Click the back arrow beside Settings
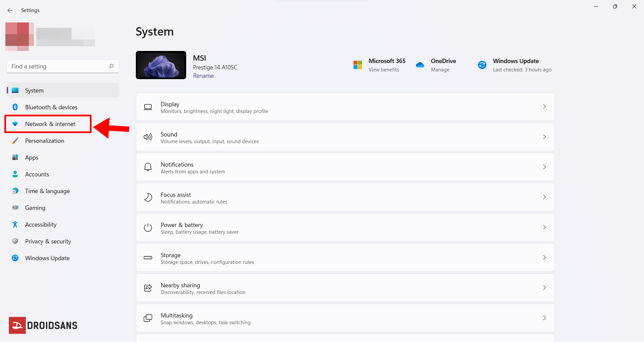Viewport: 644px width, 342px height. pos(10,10)
